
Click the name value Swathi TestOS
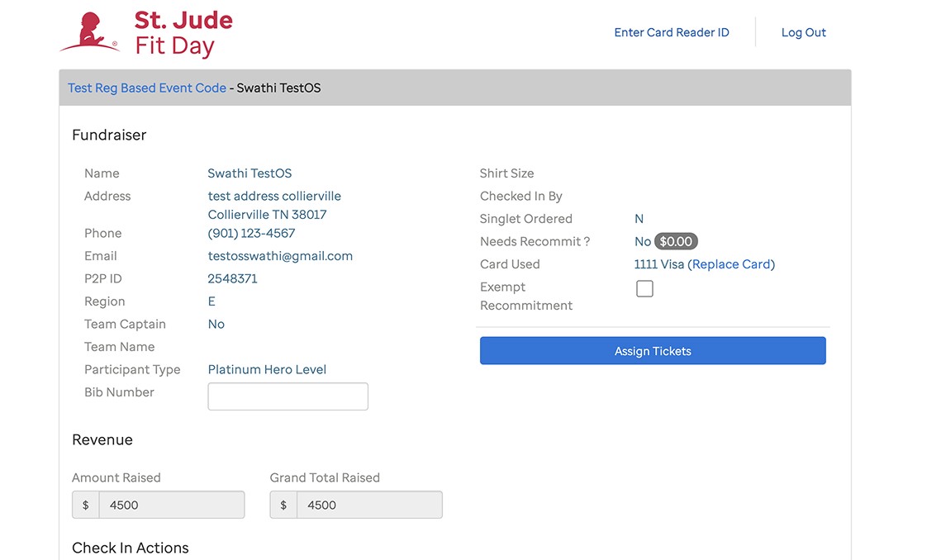pos(250,173)
